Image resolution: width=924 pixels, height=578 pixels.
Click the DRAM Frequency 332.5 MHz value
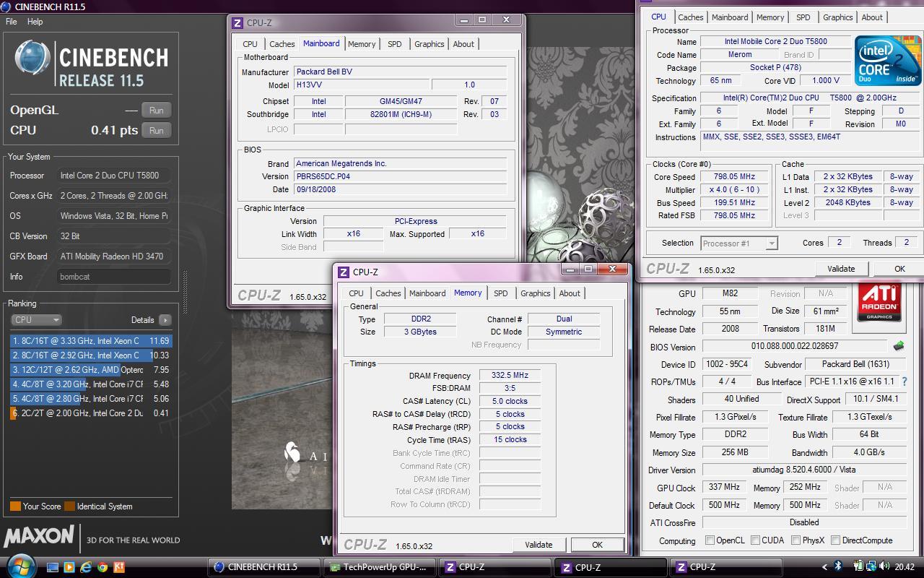[x=510, y=376]
